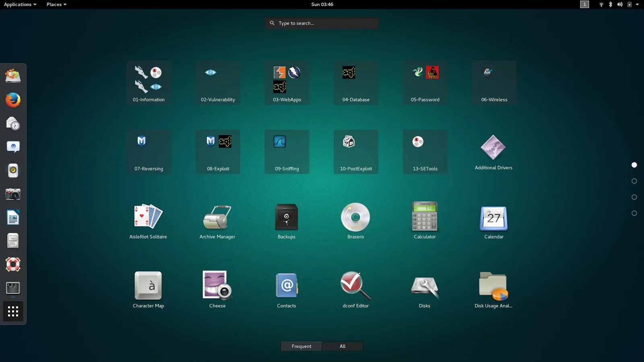Click the volume speaker icon

pyautogui.click(x=620, y=4)
